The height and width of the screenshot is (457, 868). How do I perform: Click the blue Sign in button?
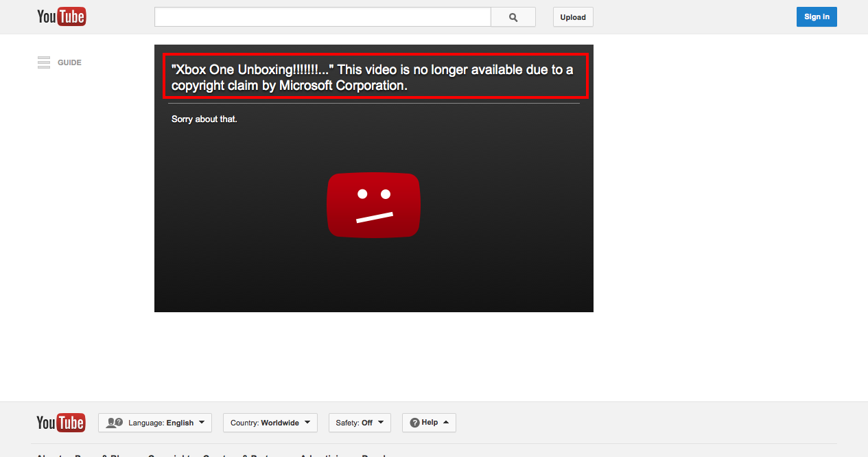(817, 17)
